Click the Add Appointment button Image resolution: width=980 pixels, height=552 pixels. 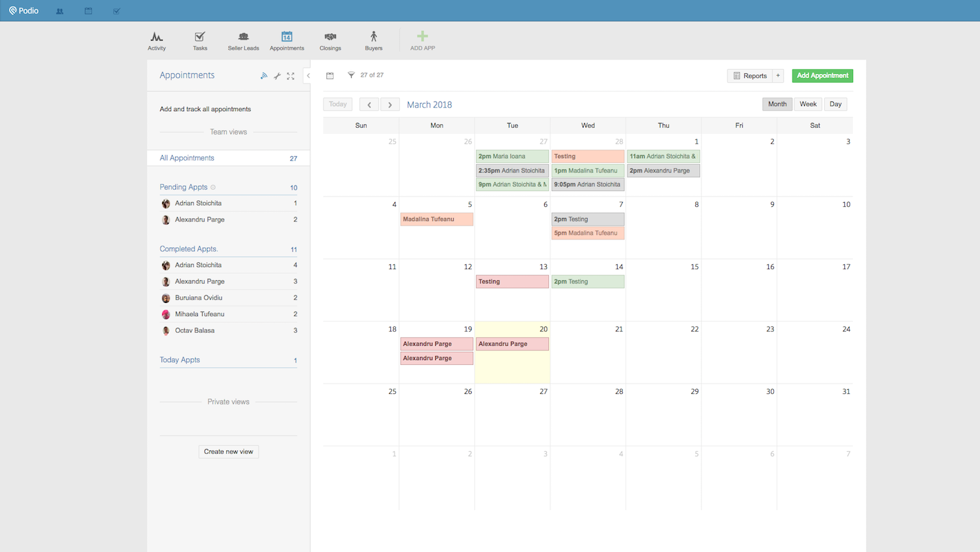point(822,76)
